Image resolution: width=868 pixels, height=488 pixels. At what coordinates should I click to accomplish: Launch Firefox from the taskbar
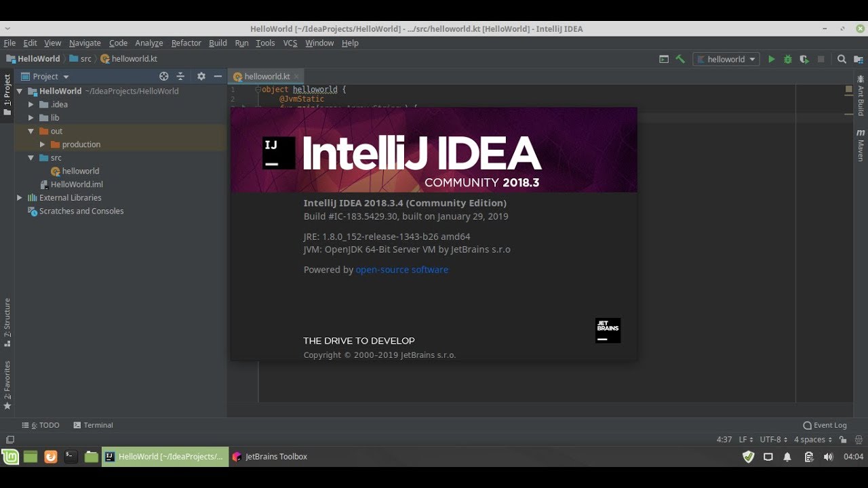[51, 457]
